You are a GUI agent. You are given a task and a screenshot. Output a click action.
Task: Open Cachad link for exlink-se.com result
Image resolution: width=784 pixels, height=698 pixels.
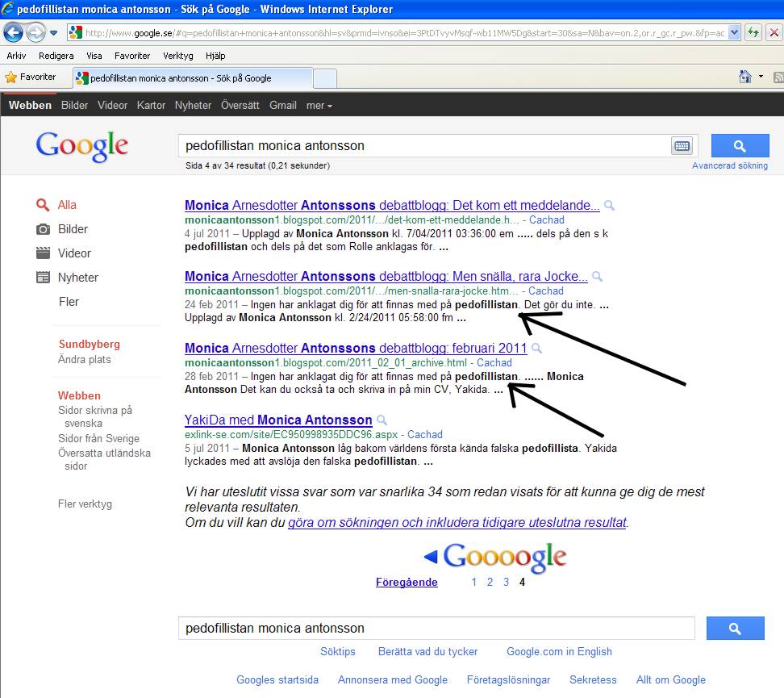point(424,434)
